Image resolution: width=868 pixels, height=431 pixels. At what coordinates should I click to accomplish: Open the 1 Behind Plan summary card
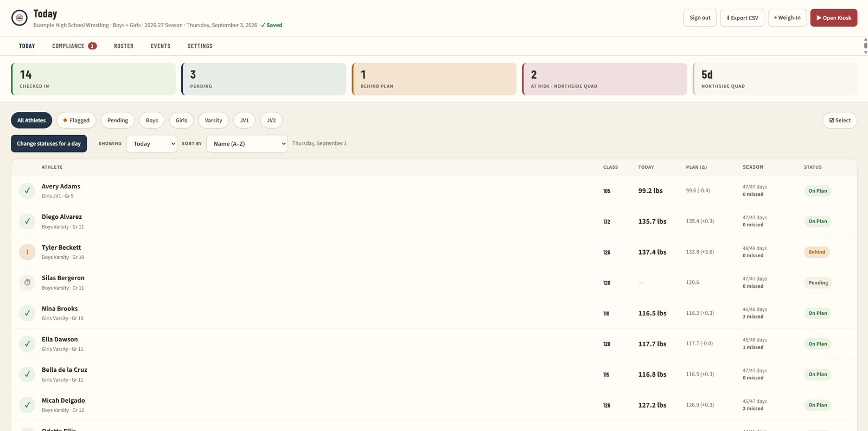434,79
